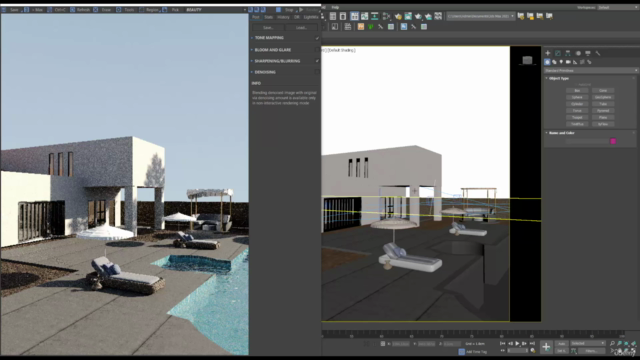The height and width of the screenshot is (360, 640).
Task: Switch to the DR tab
Action: (297, 17)
